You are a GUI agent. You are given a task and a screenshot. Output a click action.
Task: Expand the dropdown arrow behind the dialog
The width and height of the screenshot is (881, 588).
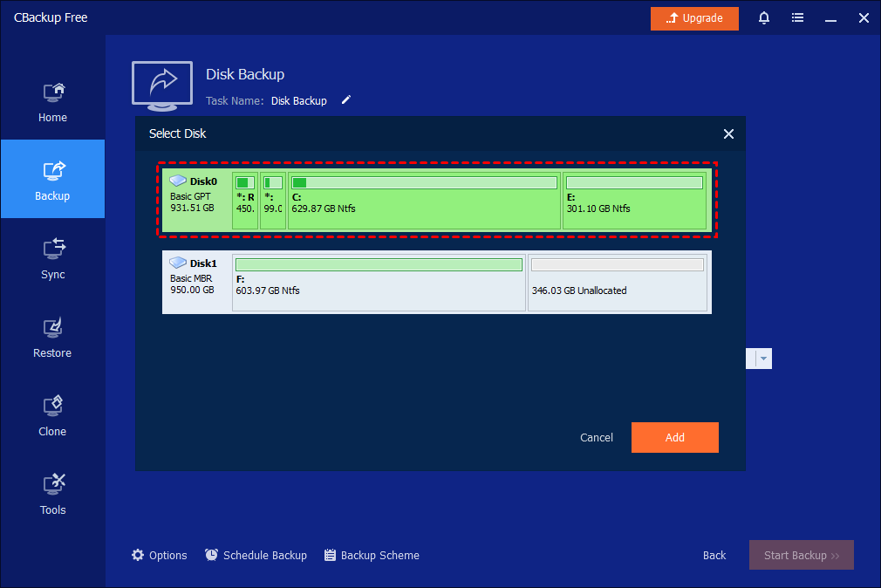click(x=763, y=359)
